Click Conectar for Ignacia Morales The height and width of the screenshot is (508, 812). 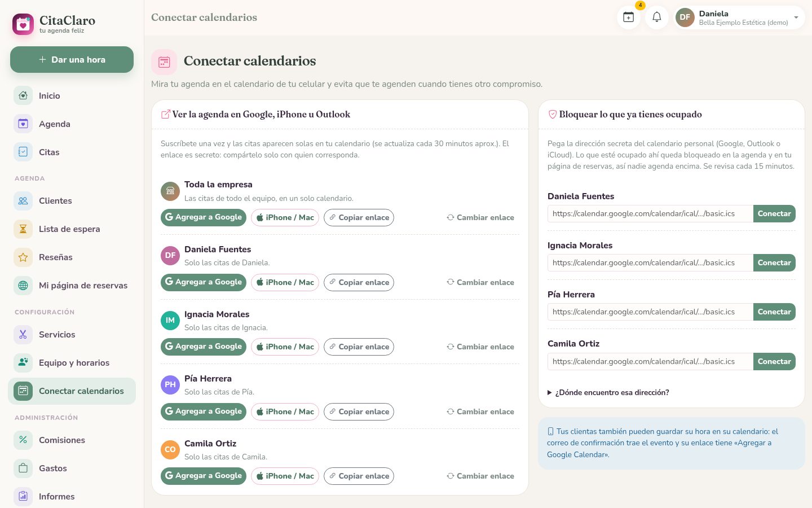coord(774,262)
